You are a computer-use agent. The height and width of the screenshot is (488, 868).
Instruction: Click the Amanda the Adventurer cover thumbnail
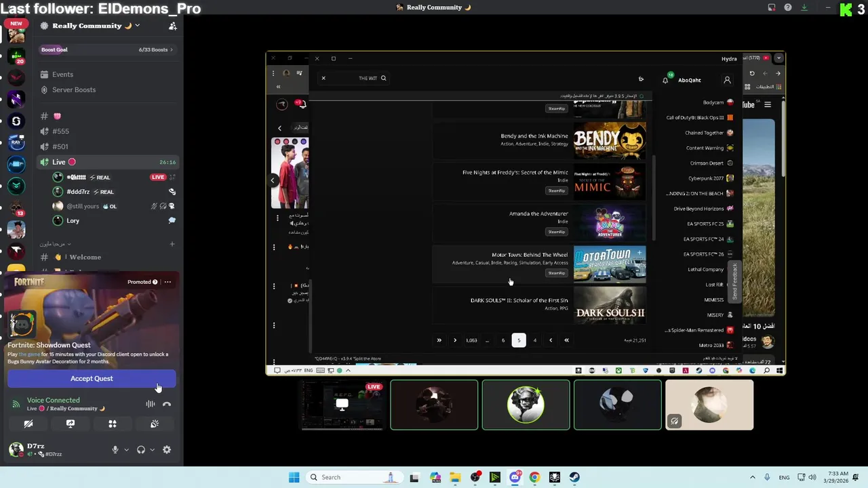coord(610,223)
